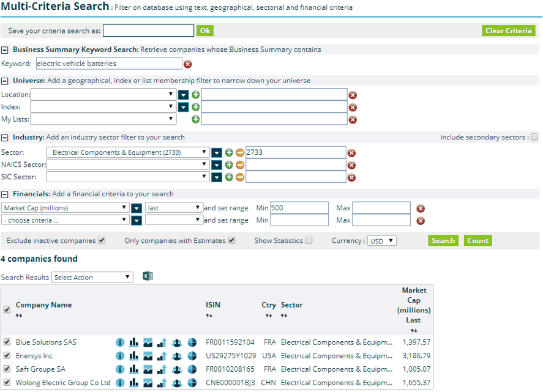
Task: Open people icon for Blue Solutions SAS
Action: pyautogui.click(x=177, y=342)
